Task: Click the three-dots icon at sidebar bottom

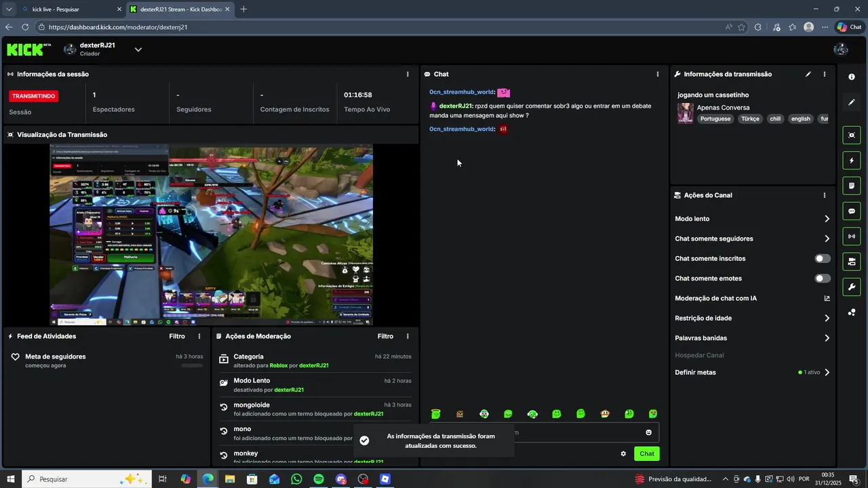Action: (x=852, y=312)
